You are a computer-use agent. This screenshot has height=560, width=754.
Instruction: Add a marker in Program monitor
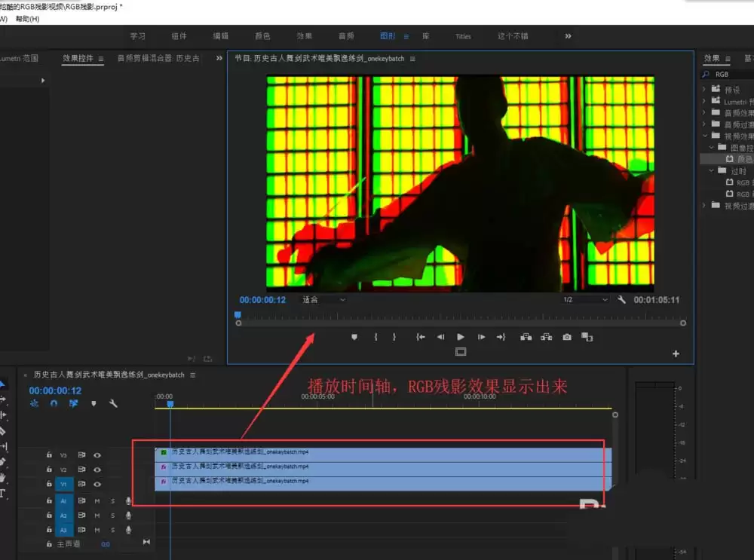354,337
